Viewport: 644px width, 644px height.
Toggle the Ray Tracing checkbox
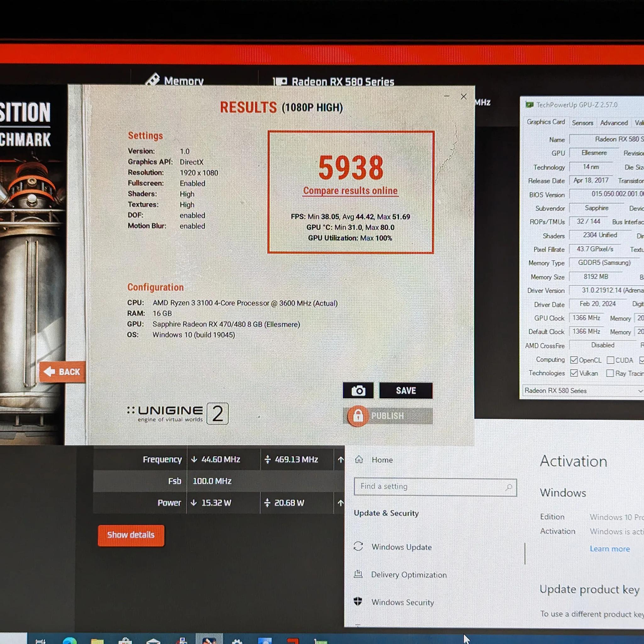[610, 373]
